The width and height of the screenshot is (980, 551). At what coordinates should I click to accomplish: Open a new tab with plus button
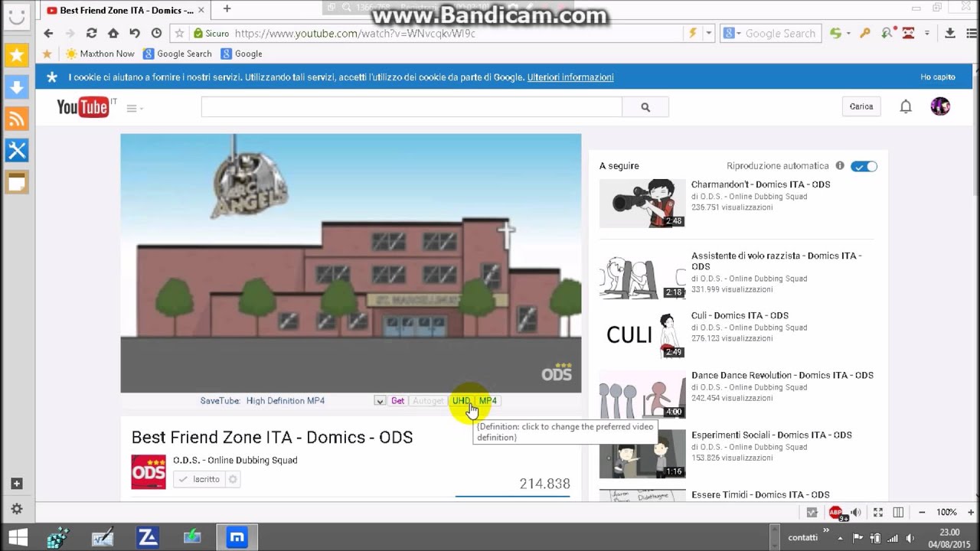227,9
